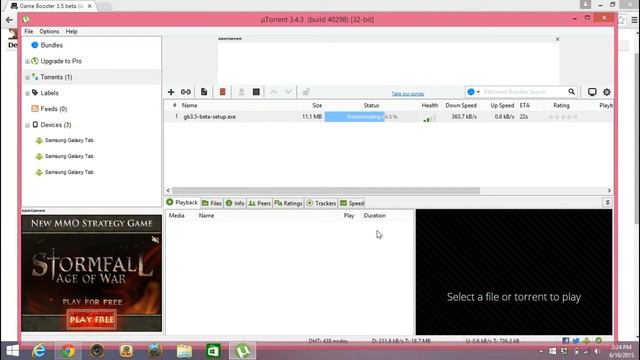Open the Windows Start button
640x360 pixels.
[x=12, y=351]
